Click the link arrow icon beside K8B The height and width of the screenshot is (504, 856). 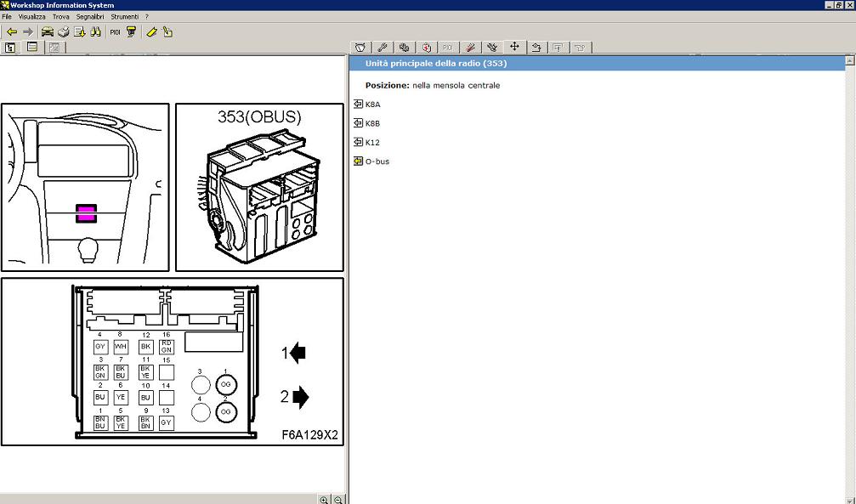[358, 123]
